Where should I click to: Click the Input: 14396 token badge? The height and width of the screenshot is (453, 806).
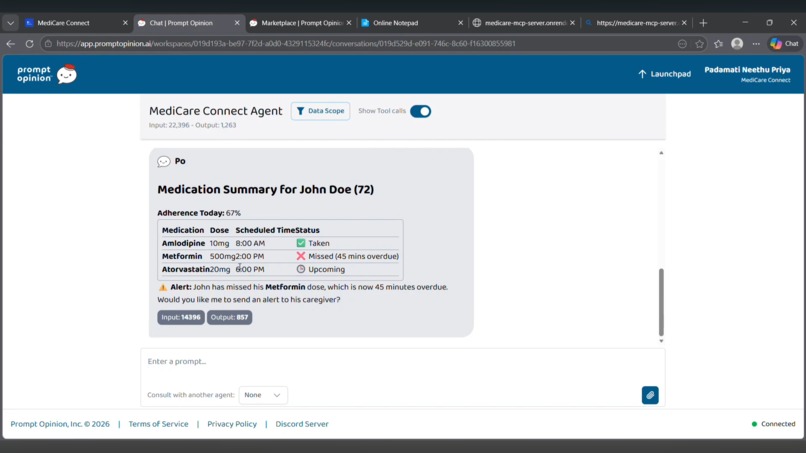coord(181,317)
